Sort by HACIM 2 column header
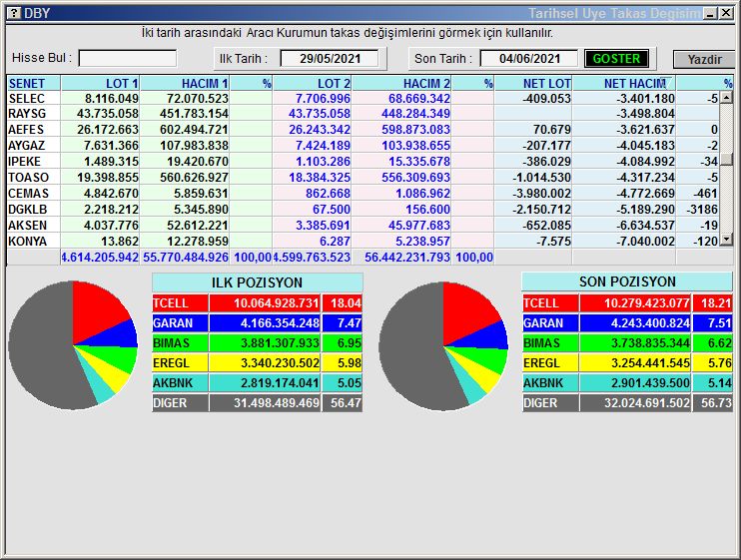Screen dimensions: 741x560 tap(401, 84)
